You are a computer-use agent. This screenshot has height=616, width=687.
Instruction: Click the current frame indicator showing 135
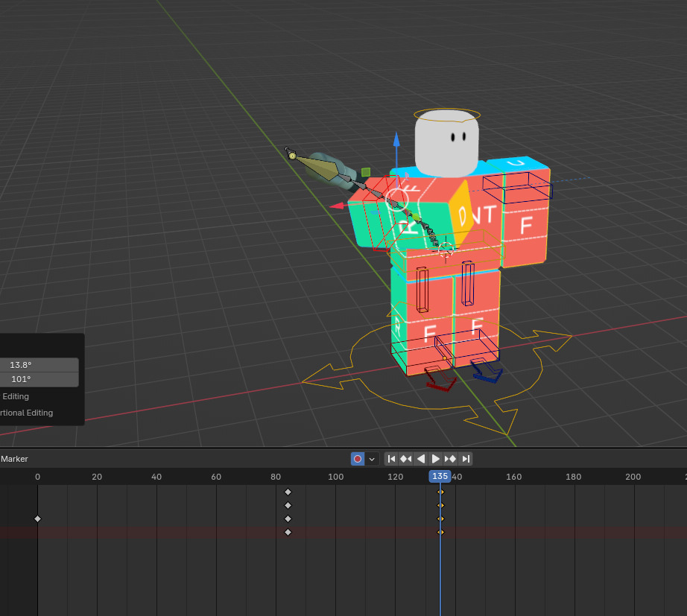click(440, 476)
